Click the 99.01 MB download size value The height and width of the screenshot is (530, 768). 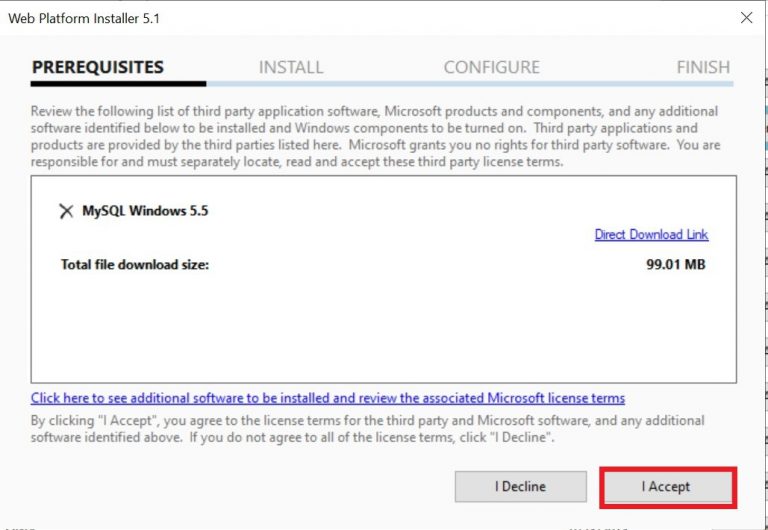pos(677,264)
